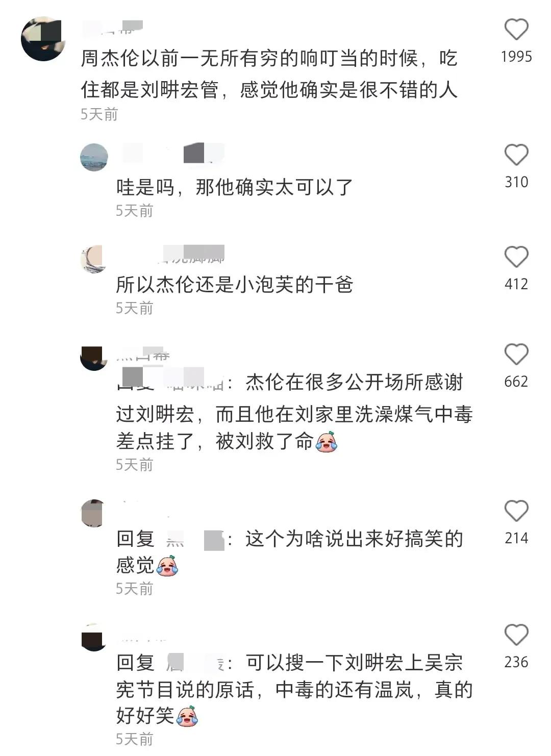This screenshot has width=551, height=756.
Task: Select reply text 所以杰伦还是小泡芙的干爸
Action: [235, 285]
